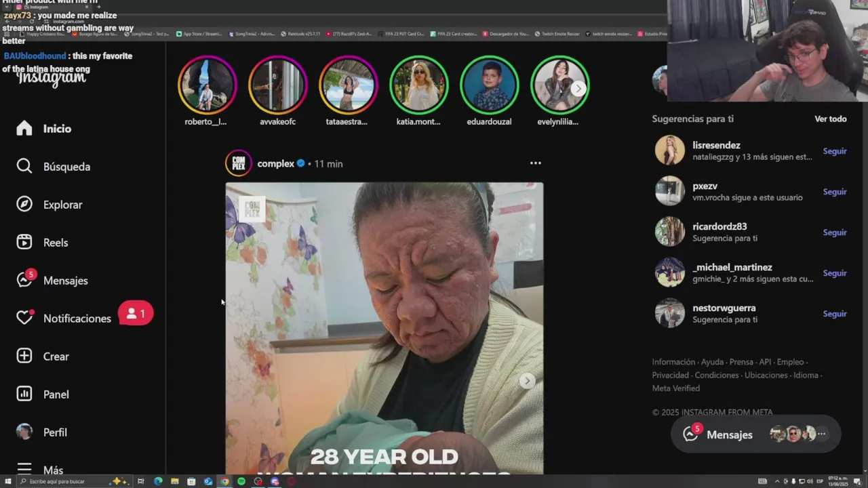Advance stories with next arrow
Screen dimensions: 868x488
578,88
